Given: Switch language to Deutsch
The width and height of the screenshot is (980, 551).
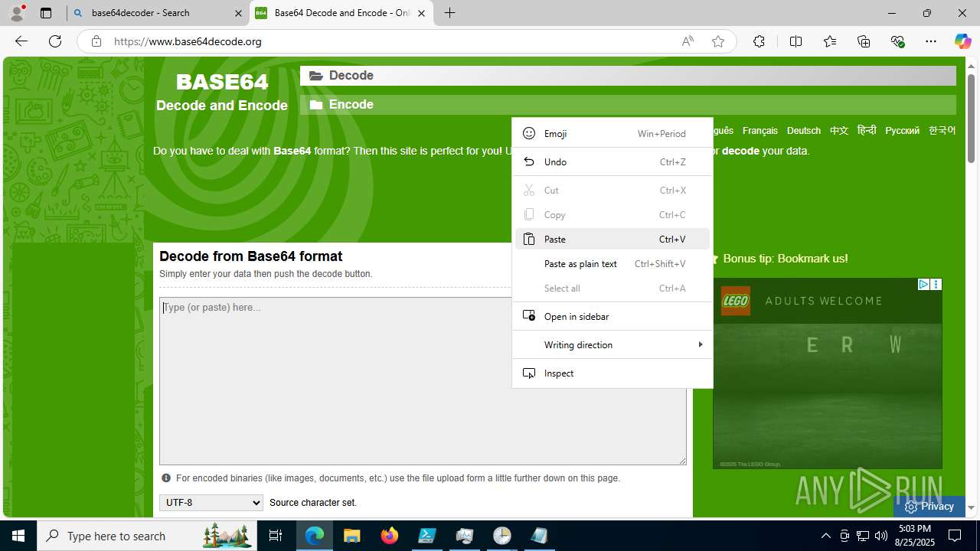Looking at the screenshot, I should [x=803, y=131].
